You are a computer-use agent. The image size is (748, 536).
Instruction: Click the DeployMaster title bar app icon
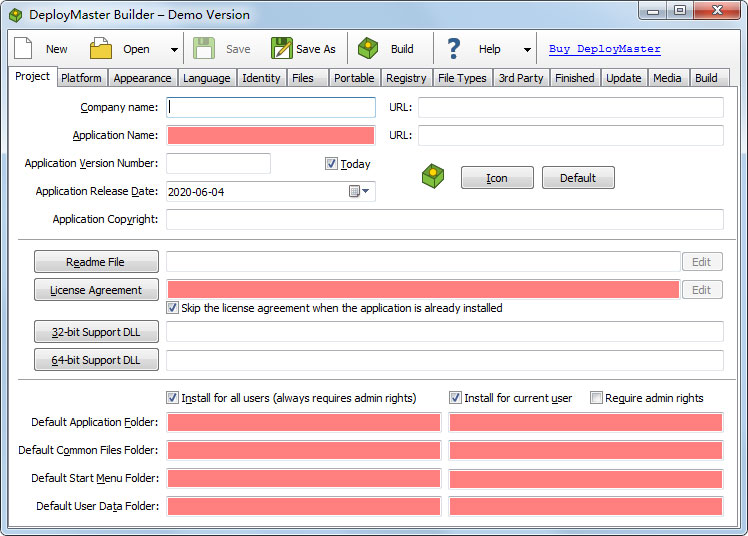coord(16,15)
